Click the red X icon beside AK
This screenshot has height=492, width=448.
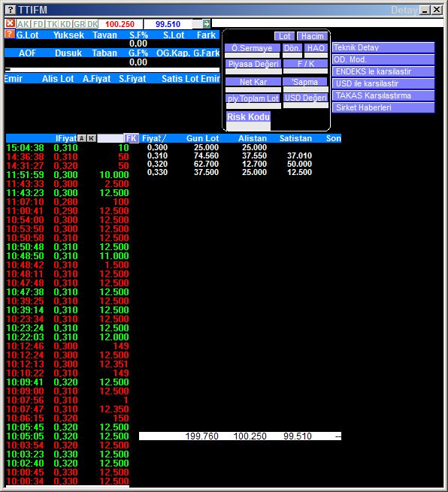(x=10, y=23)
